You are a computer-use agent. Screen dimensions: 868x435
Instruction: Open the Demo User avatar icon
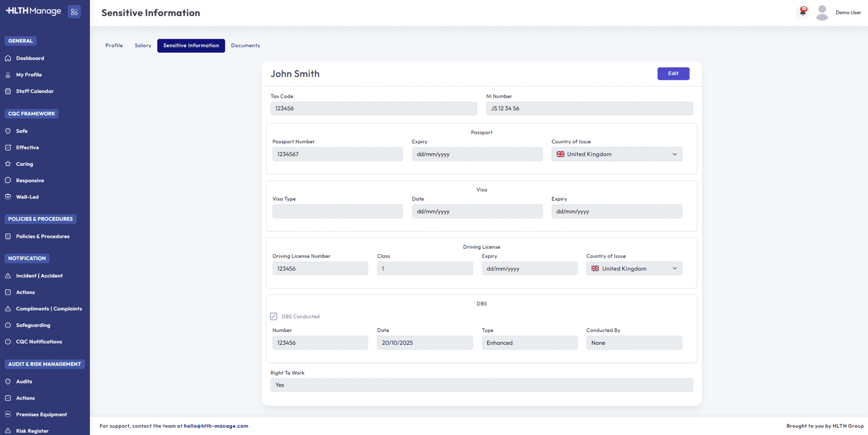822,12
